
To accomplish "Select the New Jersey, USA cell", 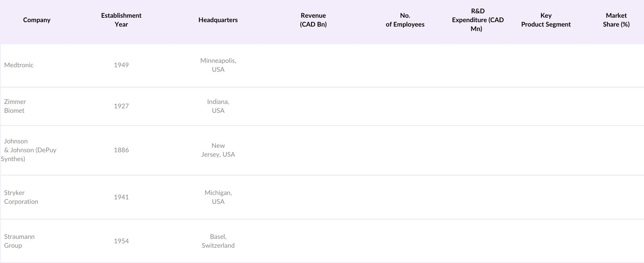I will [x=218, y=150].
